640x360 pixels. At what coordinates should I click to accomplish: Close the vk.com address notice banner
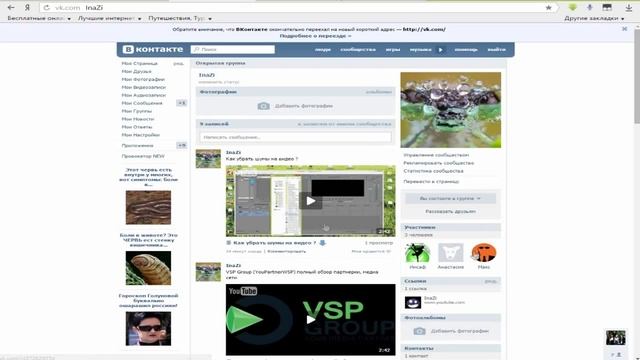624,29
